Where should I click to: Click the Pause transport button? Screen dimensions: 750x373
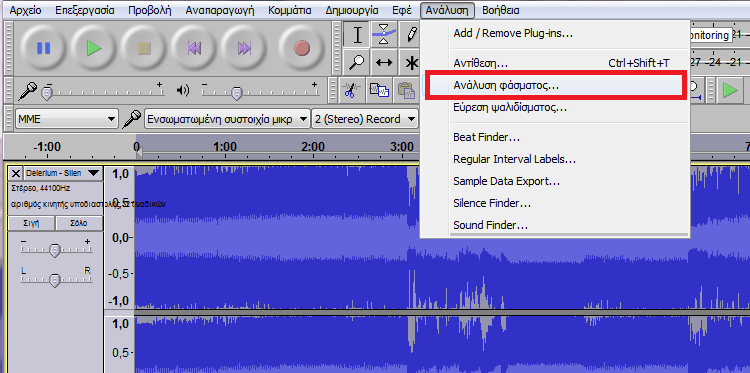pos(44,48)
